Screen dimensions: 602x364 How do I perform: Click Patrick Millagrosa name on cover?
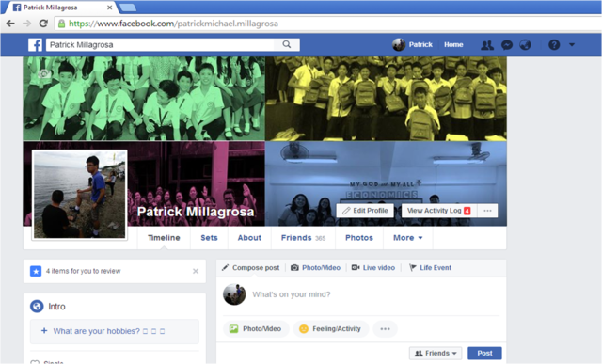pos(196,212)
